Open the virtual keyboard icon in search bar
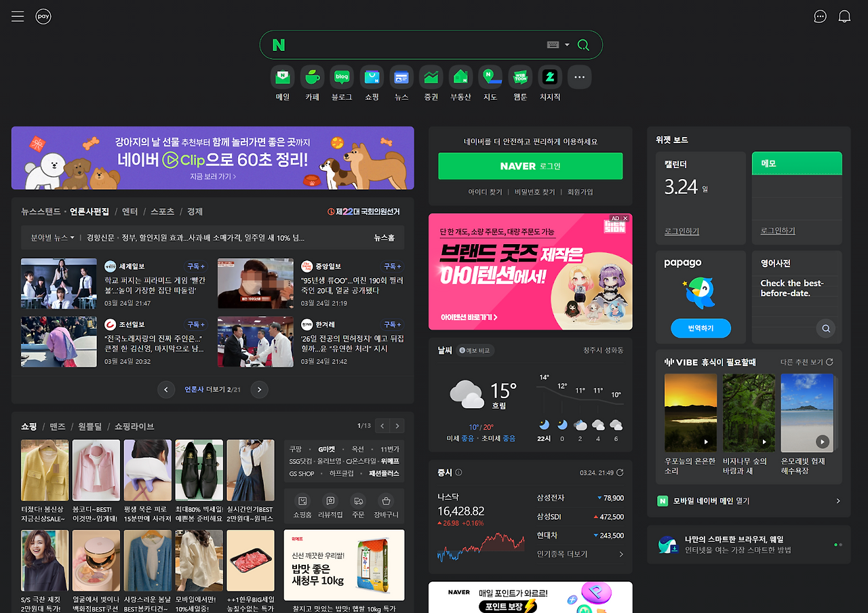Viewport: 868px width, 613px height. [x=553, y=45]
